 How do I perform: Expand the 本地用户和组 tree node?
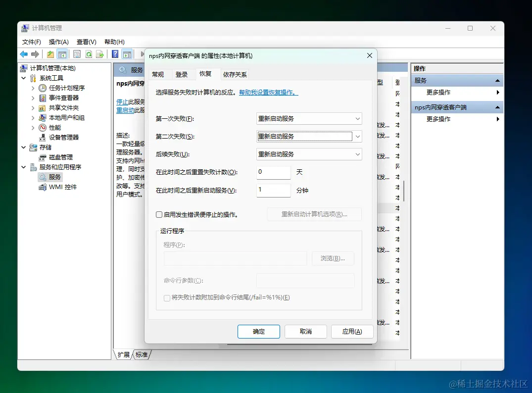coord(33,118)
